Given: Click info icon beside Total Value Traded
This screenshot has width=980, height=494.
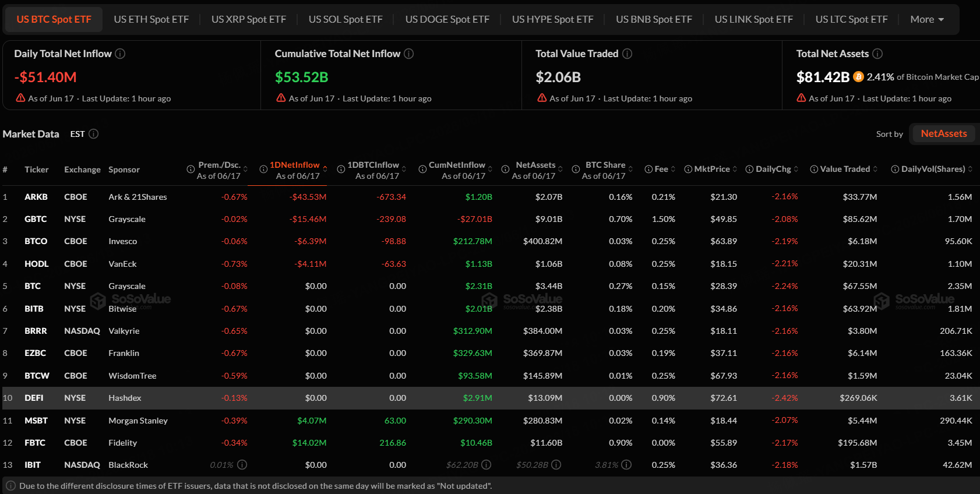Looking at the screenshot, I should (627, 54).
